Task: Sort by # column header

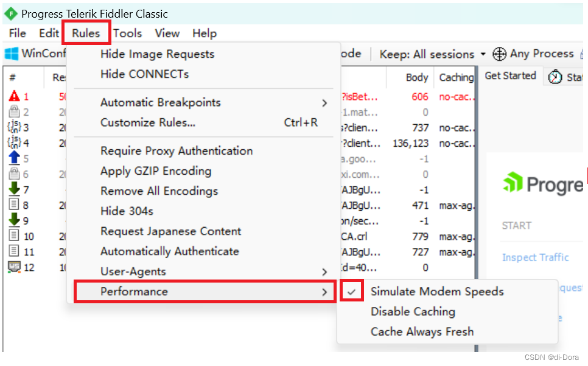Action: pyautogui.click(x=13, y=77)
